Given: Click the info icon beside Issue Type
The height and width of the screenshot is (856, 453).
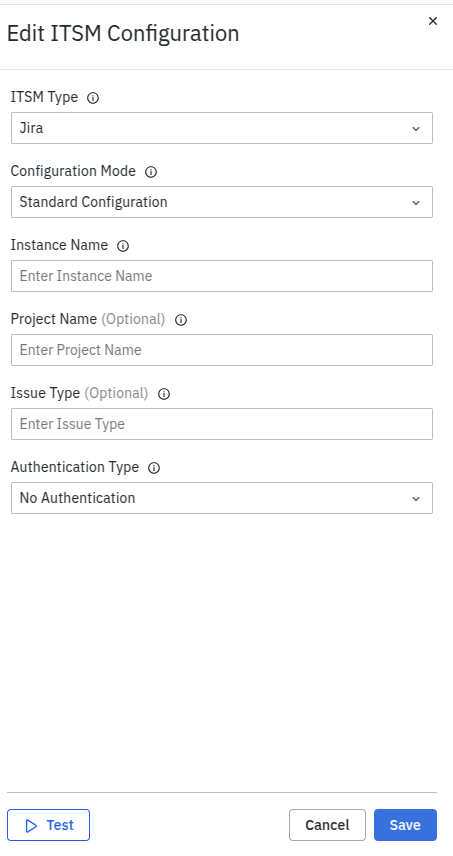Looking at the screenshot, I should pyautogui.click(x=164, y=394).
